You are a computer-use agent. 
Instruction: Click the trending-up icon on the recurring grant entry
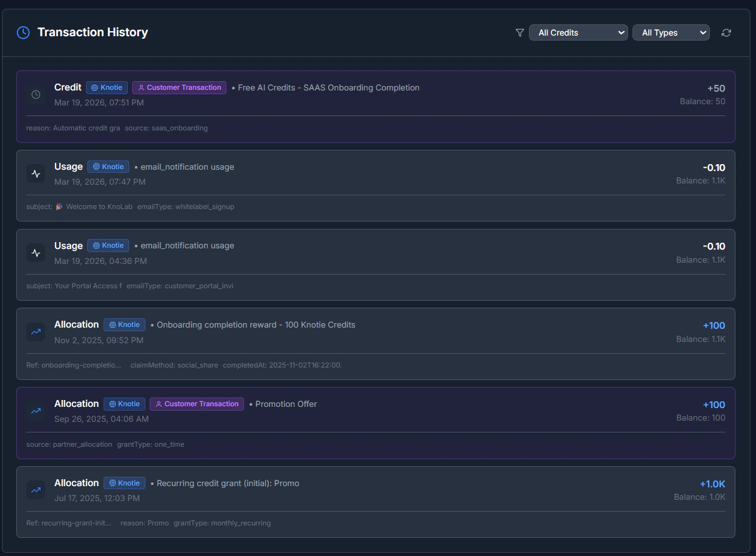pos(36,490)
